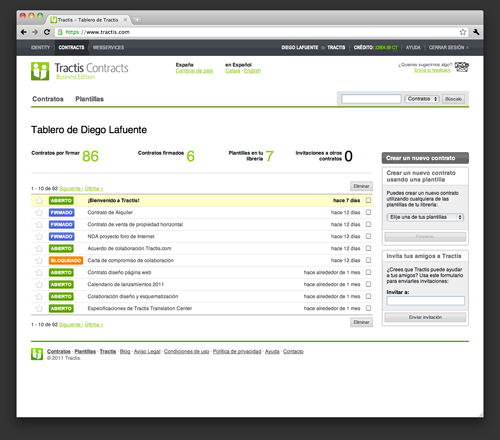Open the Contratos section tab

tap(48, 99)
